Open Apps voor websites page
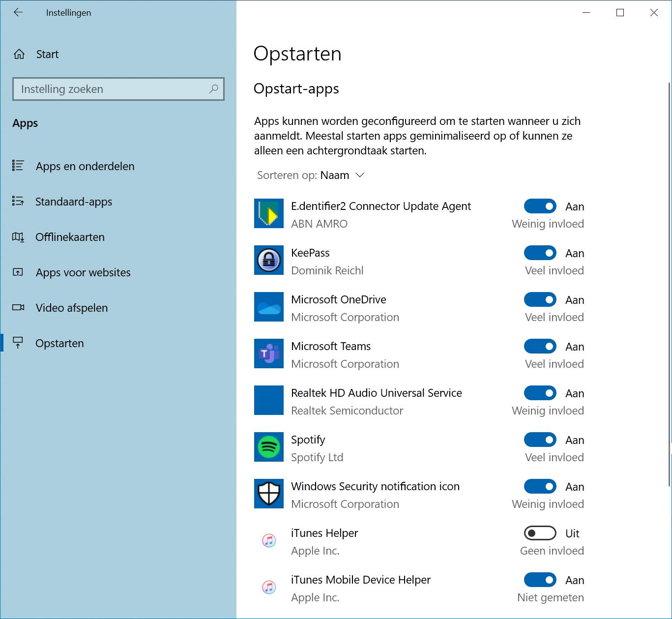 tap(118, 272)
